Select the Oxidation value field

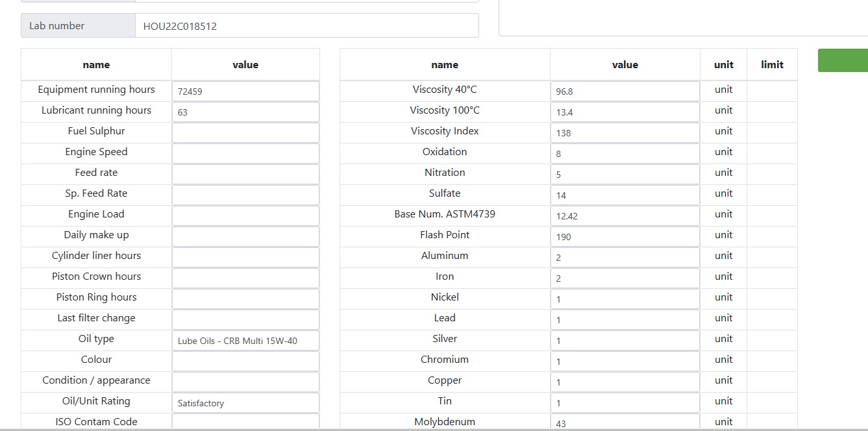click(x=625, y=154)
